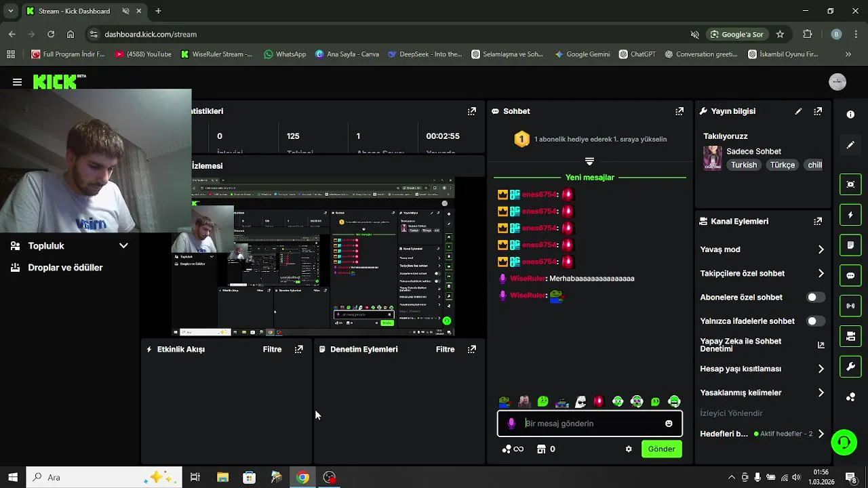The width and height of the screenshot is (868, 488).
Task: Open the user avatar menu in the top right
Action: pos(837,82)
